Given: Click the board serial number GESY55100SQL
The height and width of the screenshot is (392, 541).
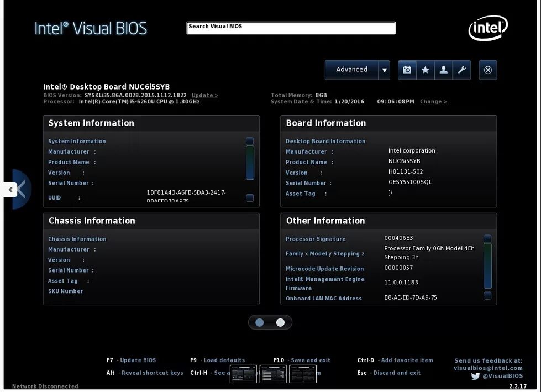Looking at the screenshot, I should (410, 182).
